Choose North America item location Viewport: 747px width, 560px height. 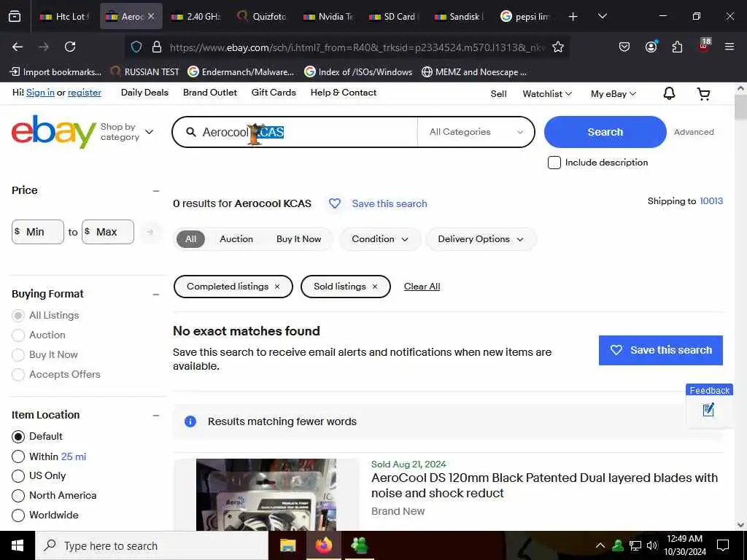[x=18, y=496]
